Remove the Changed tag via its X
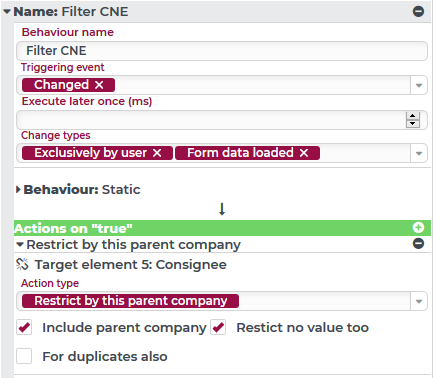Viewport: 433px width, 378px height. (99, 85)
